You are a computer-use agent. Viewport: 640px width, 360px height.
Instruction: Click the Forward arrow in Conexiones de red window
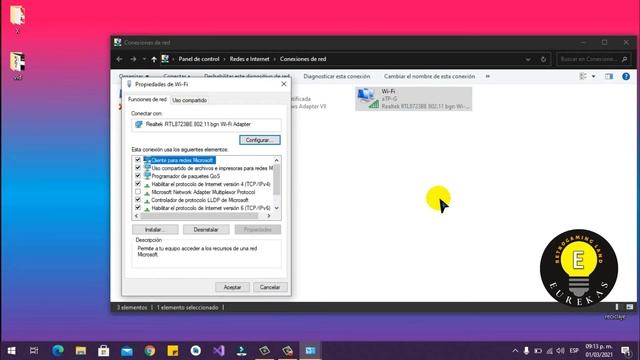pos(133,59)
